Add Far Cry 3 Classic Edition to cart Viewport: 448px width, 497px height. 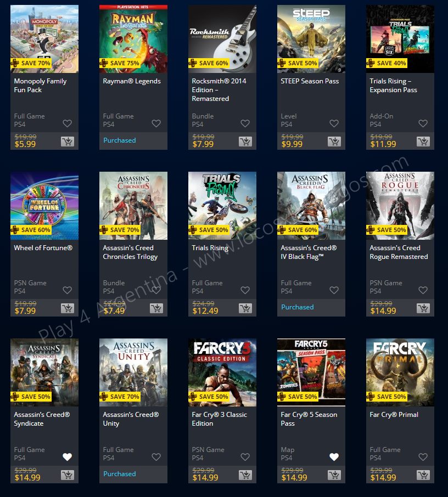(245, 475)
